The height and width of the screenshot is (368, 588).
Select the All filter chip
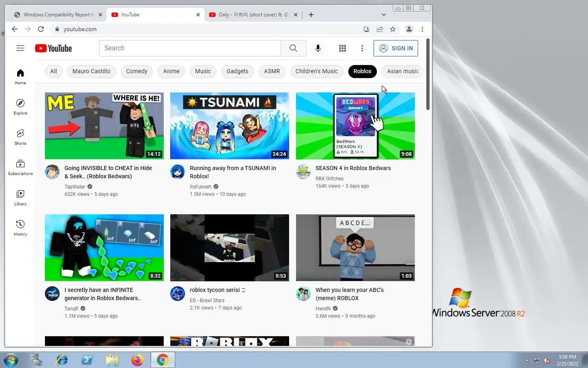tap(53, 71)
